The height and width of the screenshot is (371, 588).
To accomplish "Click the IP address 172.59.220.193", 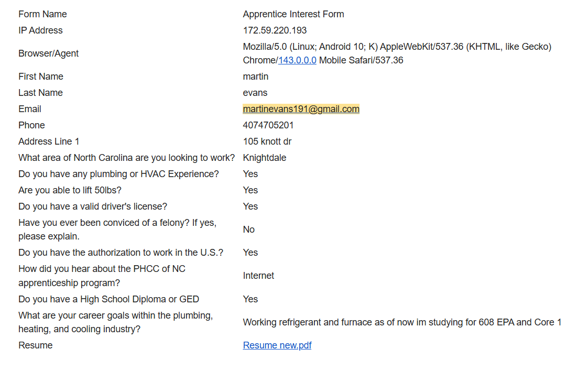I will click(275, 30).
